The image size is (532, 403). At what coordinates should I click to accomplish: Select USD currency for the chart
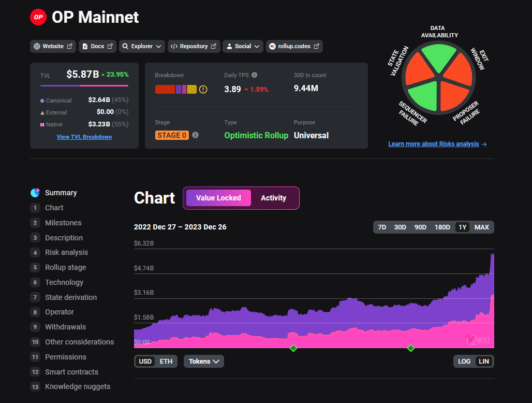[145, 361]
